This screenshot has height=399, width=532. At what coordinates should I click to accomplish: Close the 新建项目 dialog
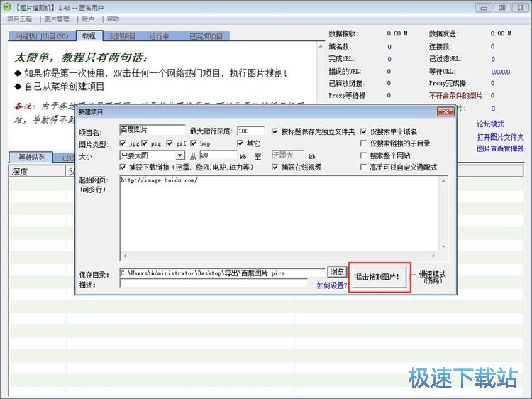445,111
